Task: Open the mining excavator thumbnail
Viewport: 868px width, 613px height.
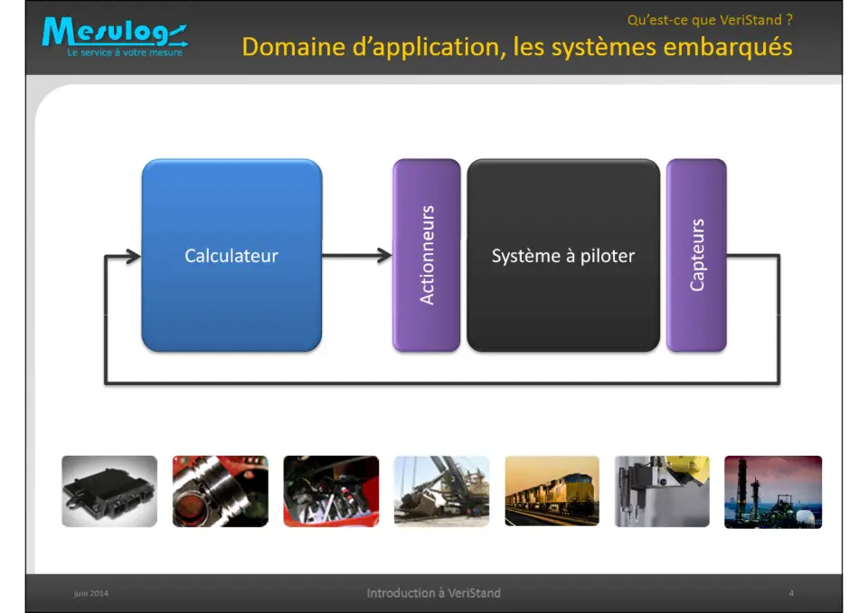Action: point(442,491)
